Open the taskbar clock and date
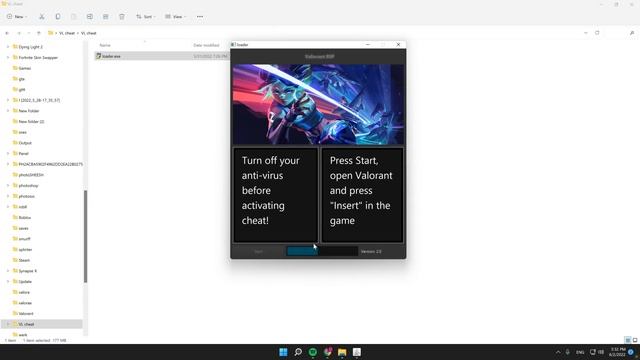 617,352
